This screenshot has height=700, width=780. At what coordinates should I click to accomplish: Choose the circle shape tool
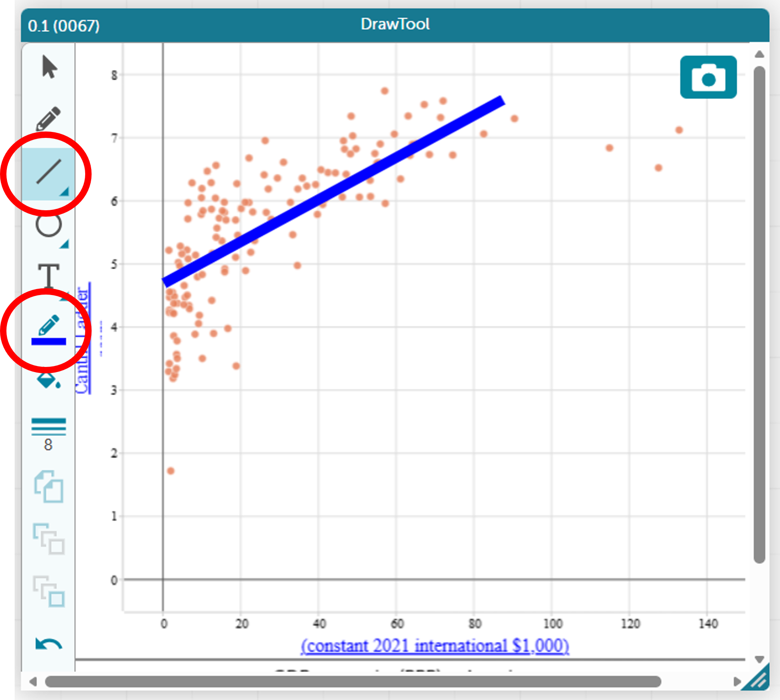point(48,224)
